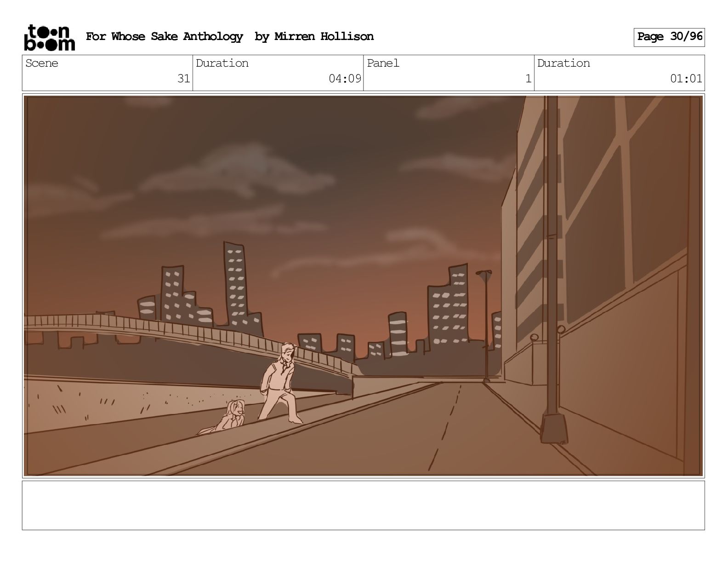Click the panel duration value '01:01'
This screenshot has width=728, height=563.
coord(686,79)
